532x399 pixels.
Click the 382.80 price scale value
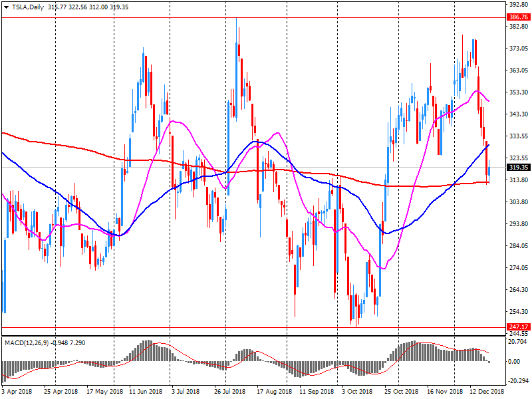click(519, 26)
